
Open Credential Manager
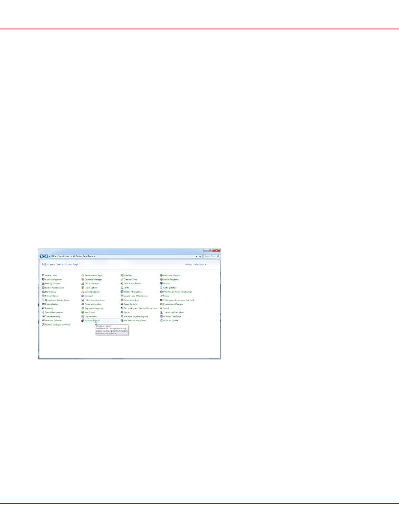pos(91,279)
